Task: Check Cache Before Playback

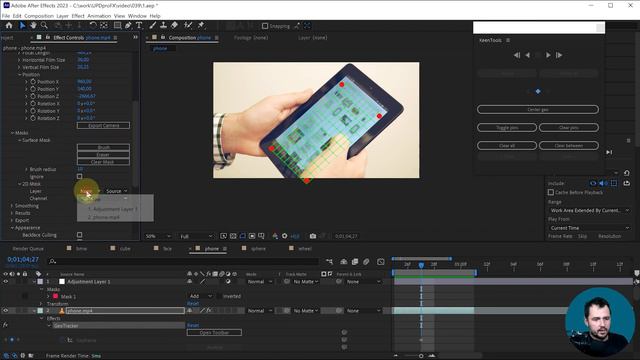Action: (x=551, y=192)
